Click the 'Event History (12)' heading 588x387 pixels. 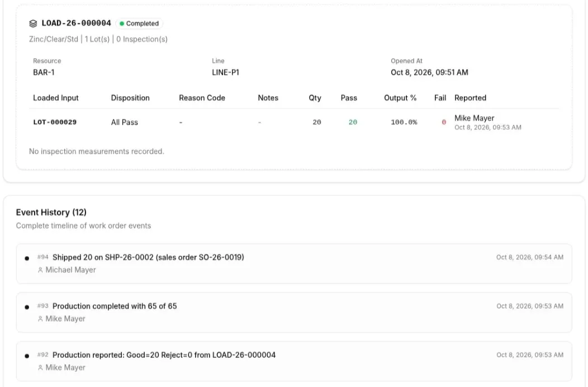[51, 212]
